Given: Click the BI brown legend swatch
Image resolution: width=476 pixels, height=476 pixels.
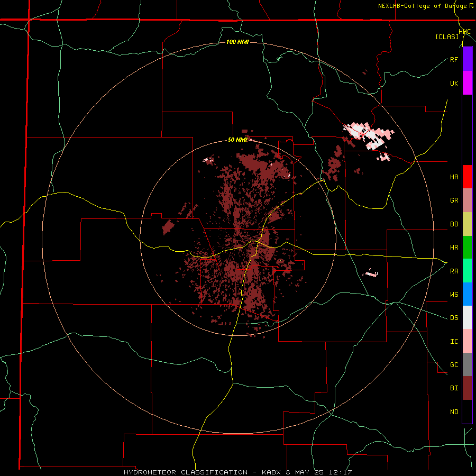Looking at the screenshot, I should 467,388.
